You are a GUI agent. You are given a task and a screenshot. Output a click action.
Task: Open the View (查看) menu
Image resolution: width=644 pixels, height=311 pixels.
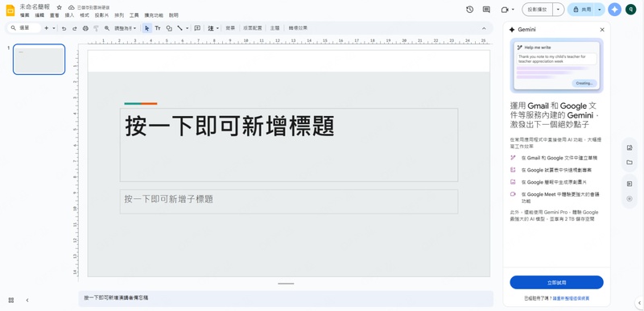(54, 15)
